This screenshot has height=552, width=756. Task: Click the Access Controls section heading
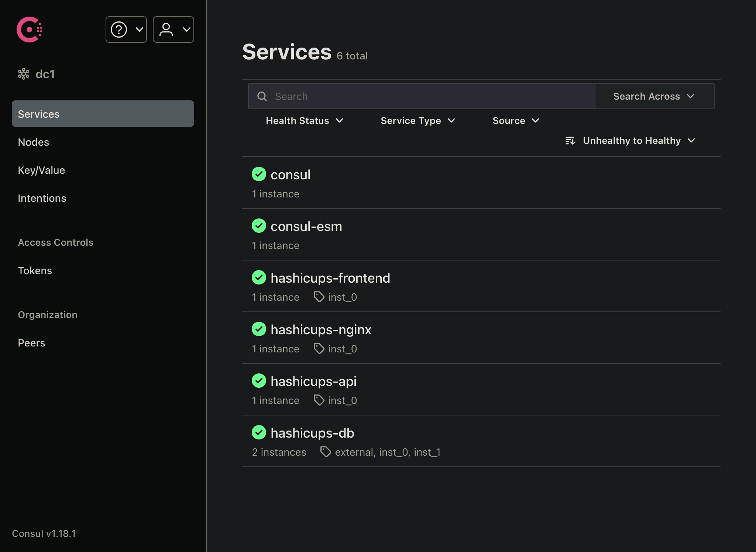(x=56, y=242)
